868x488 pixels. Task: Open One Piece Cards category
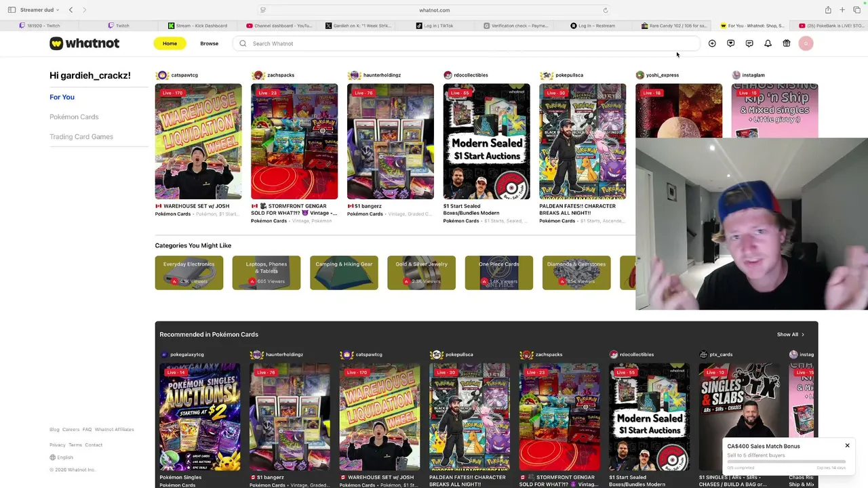point(499,272)
